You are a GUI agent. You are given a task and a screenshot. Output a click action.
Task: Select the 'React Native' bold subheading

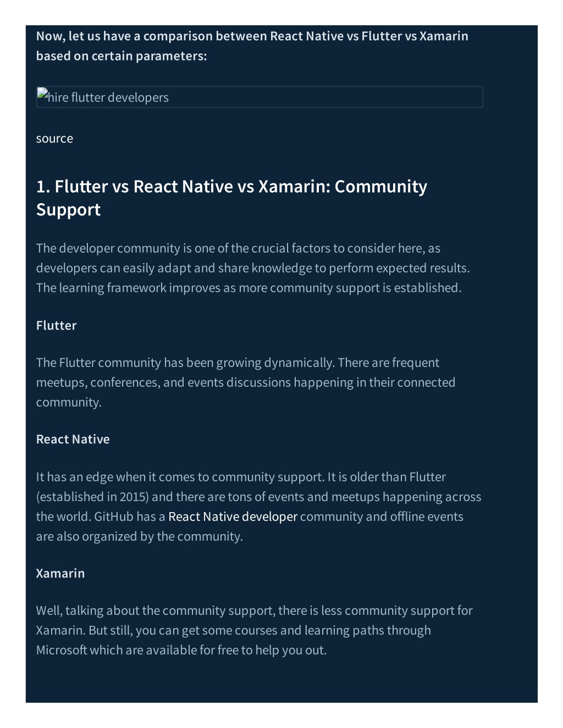(73, 440)
